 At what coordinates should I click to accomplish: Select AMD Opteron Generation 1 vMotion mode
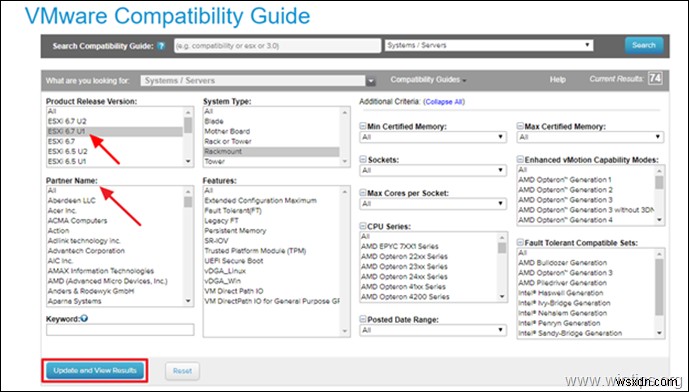coord(586,180)
